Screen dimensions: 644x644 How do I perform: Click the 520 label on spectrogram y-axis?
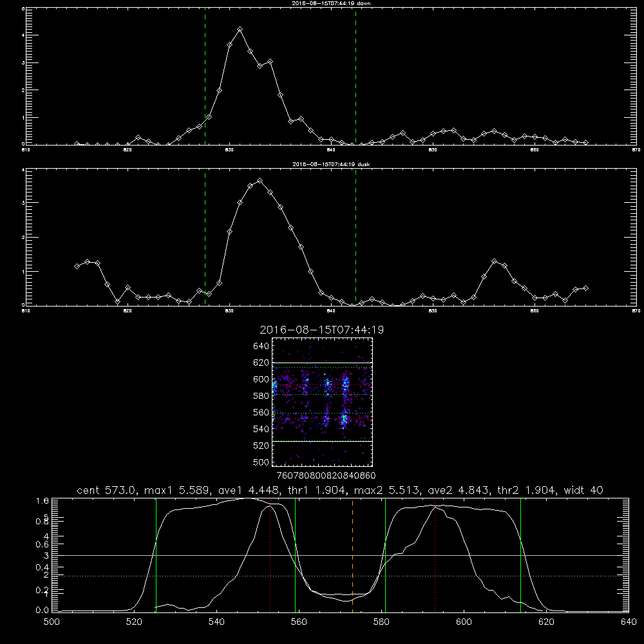click(x=261, y=446)
